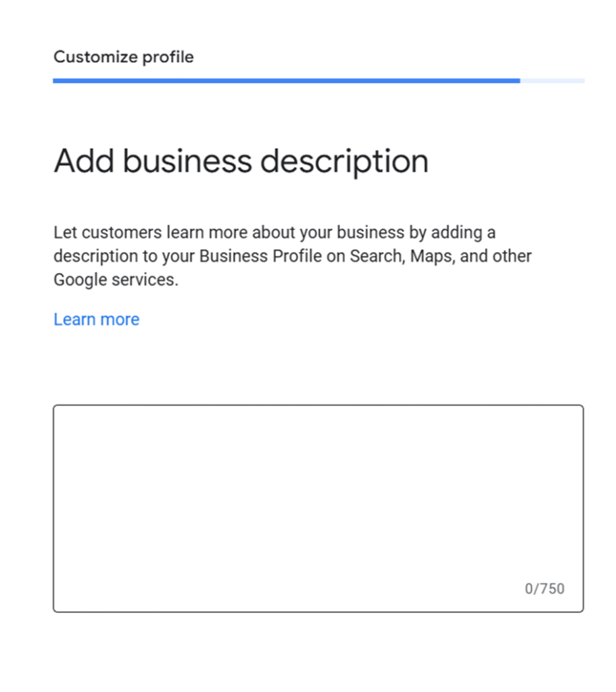Click the Customize profile label

(x=124, y=57)
